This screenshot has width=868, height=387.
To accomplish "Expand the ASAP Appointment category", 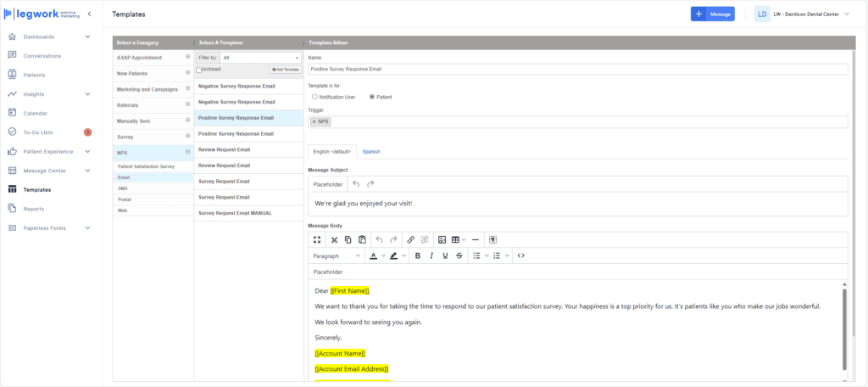I will click(187, 58).
